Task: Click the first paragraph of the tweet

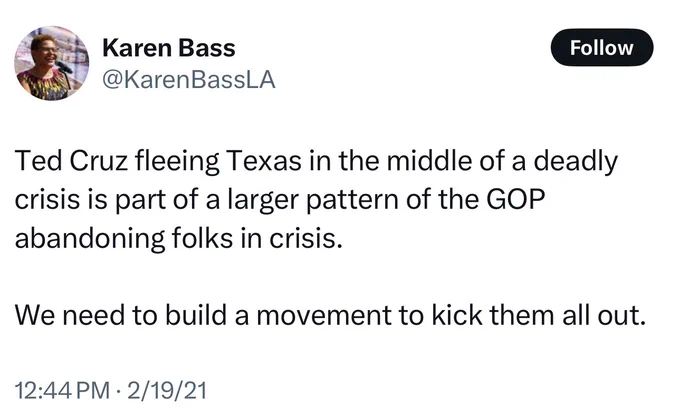Action: tap(316, 199)
